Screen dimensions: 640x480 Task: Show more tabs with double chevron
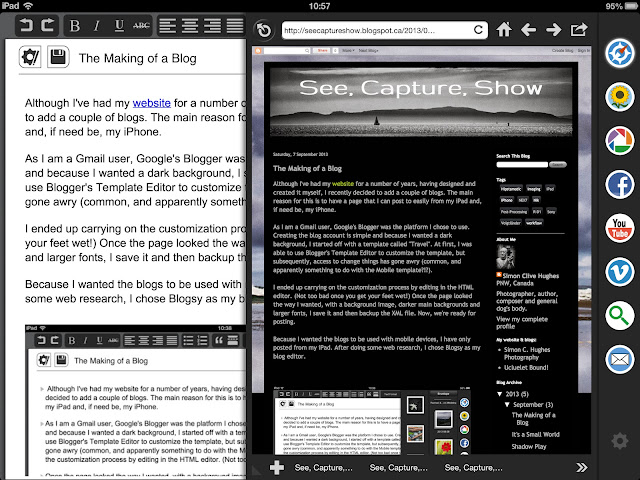582,467
